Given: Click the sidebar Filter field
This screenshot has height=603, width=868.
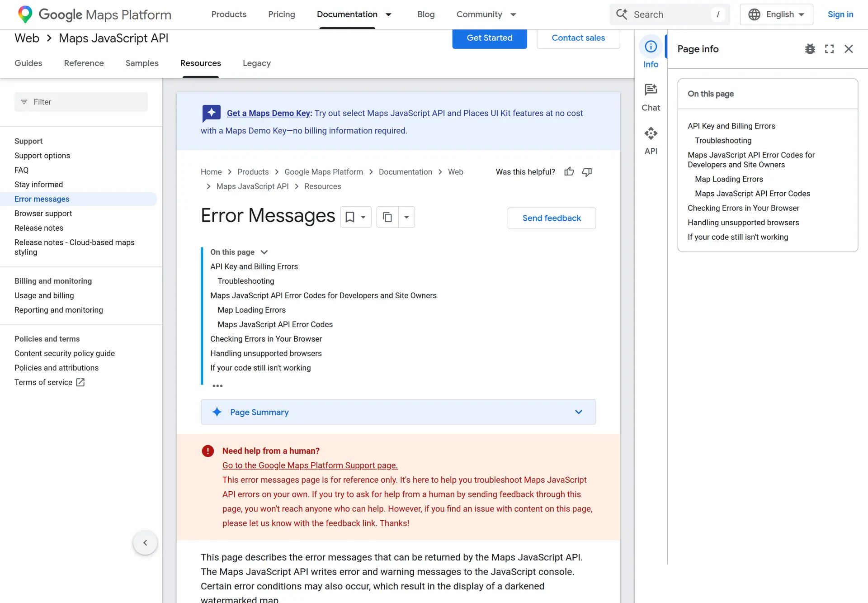Looking at the screenshot, I should pyautogui.click(x=81, y=102).
